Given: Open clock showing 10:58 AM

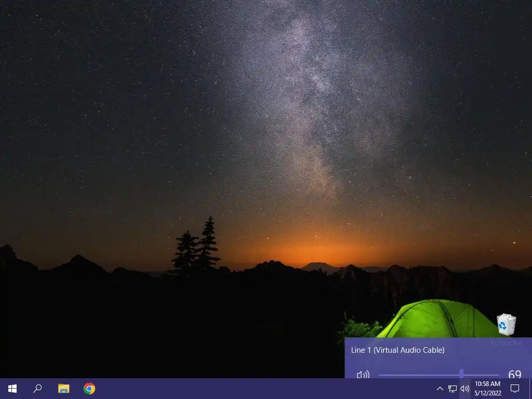Looking at the screenshot, I should click(x=487, y=389).
